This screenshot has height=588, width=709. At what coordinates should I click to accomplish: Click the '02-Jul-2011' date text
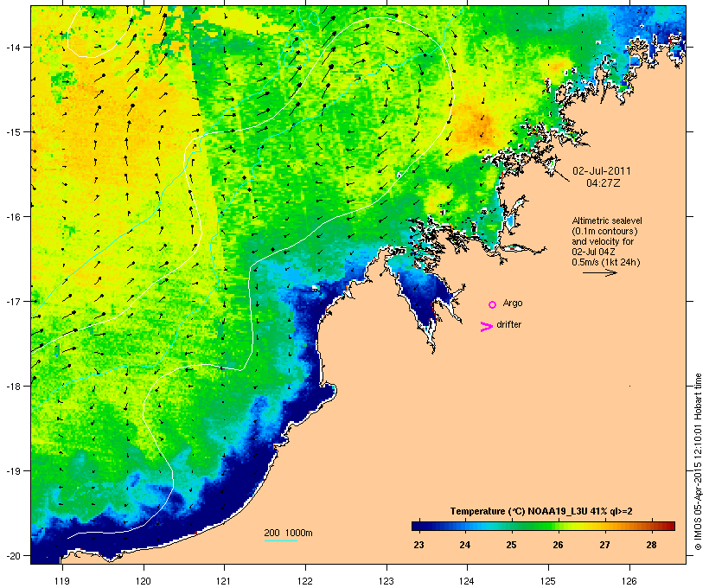pos(602,171)
